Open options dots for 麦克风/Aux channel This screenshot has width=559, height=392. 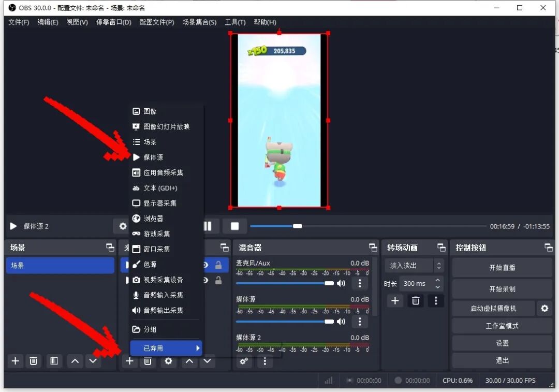(x=360, y=283)
